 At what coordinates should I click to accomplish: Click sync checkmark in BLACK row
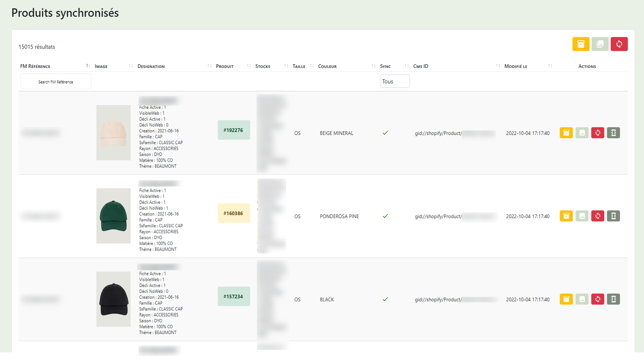point(385,299)
